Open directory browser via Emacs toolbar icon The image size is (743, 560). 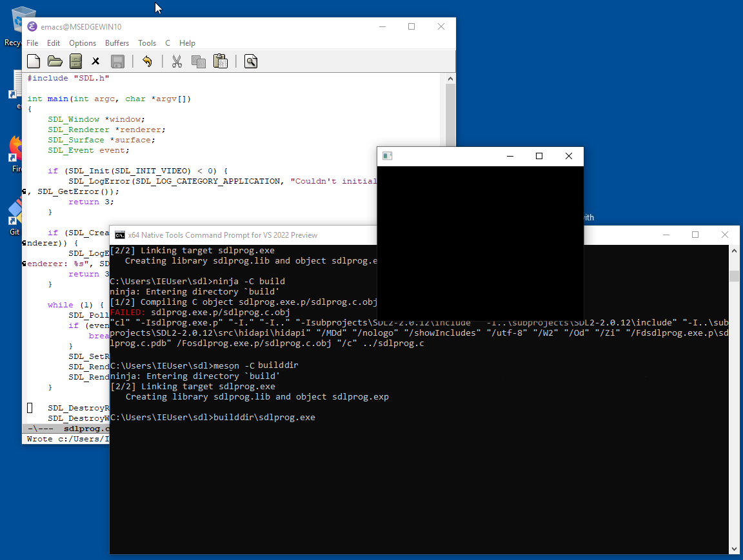(x=75, y=61)
